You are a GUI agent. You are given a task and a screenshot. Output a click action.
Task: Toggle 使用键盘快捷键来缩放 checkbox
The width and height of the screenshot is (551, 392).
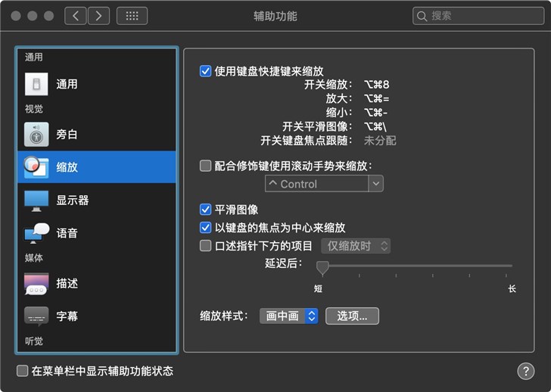pos(205,71)
